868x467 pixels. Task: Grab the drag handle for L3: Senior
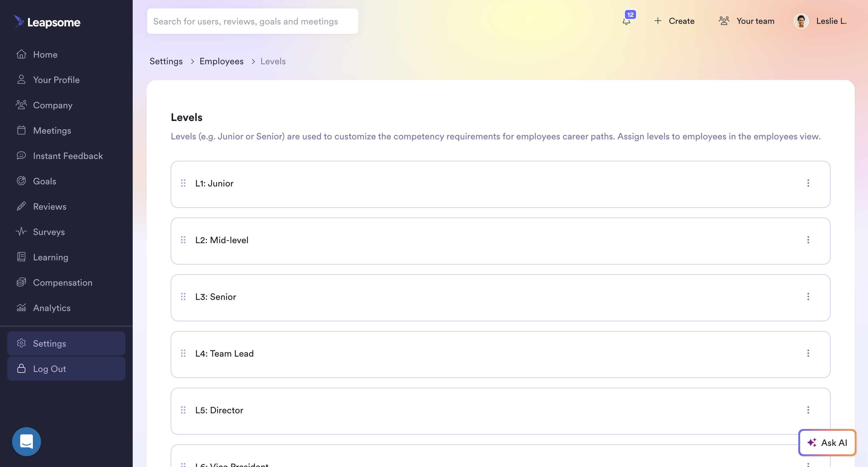coord(183,297)
